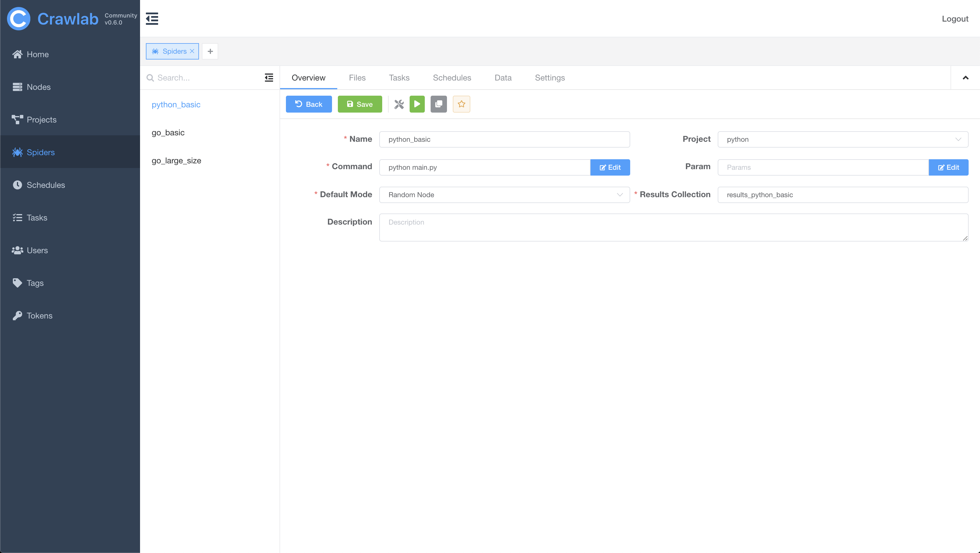Open Nodes from the sidebar
Viewport: 980px width, 553px height.
(x=39, y=87)
